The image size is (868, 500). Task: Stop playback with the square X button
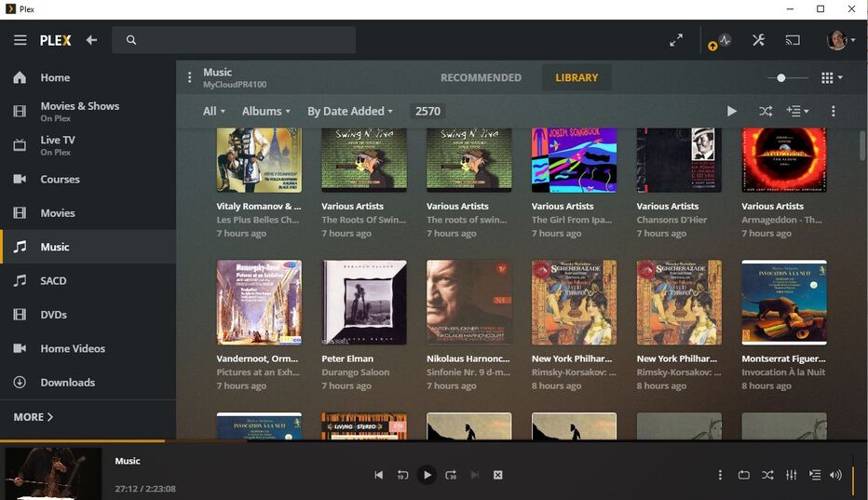(x=497, y=475)
